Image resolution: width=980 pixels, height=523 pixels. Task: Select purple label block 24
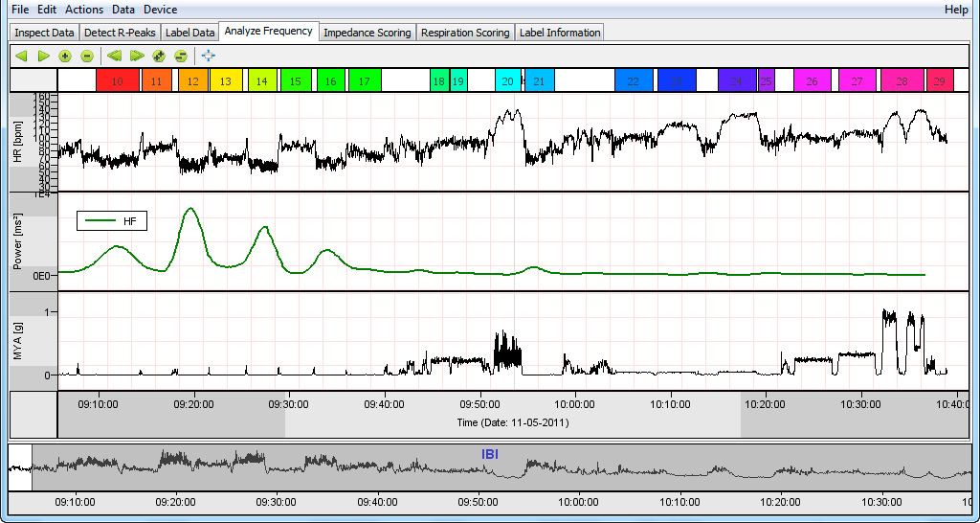[737, 80]
